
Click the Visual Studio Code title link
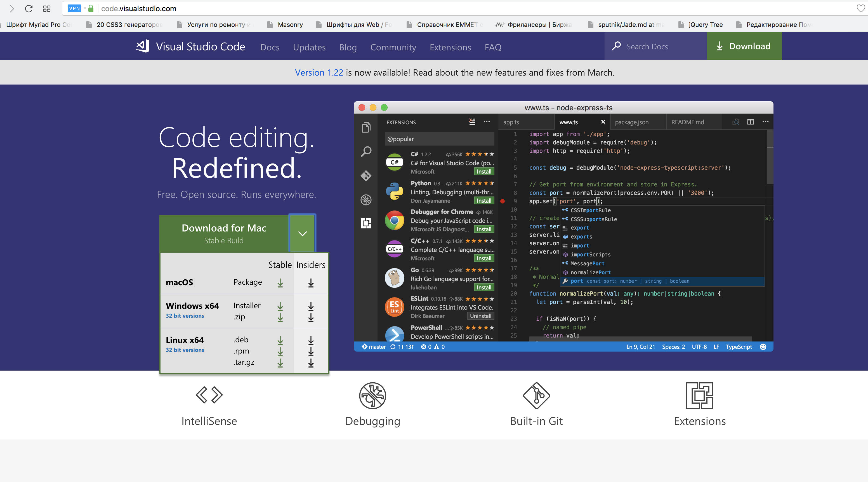200,46
